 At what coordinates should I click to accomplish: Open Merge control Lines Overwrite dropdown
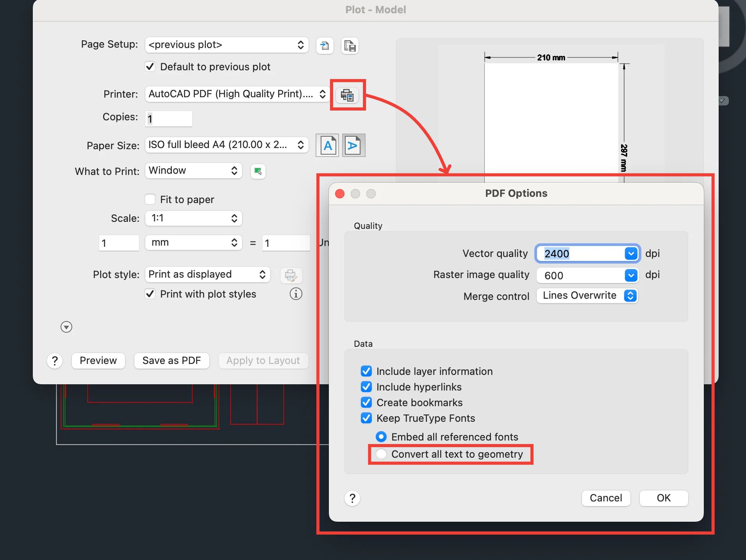tap(587, 296)
